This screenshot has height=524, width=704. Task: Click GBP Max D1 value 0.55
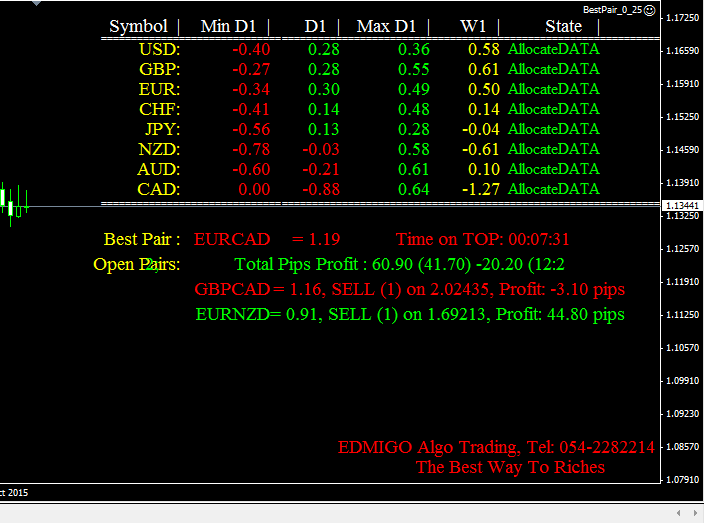pyautogui.click(x=414, y=70)
